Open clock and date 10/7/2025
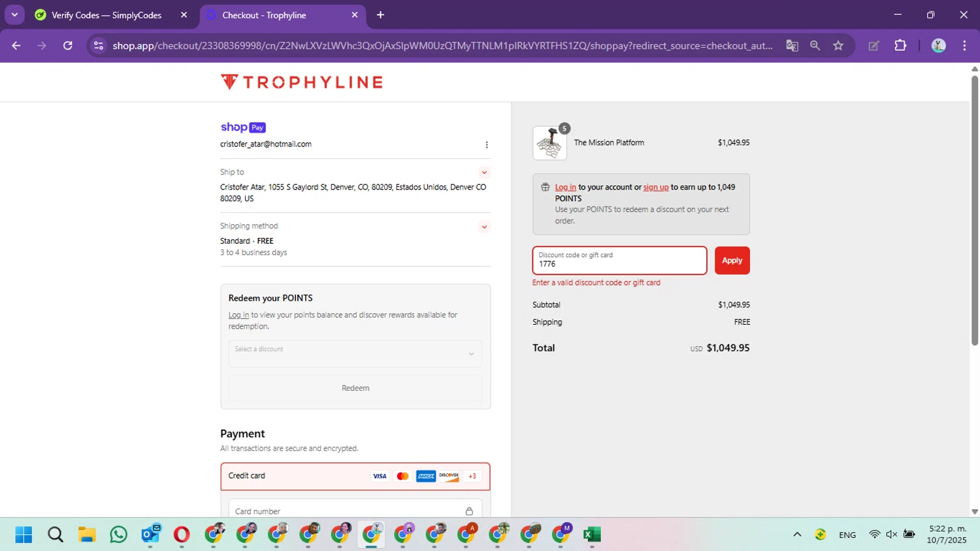The width and height of the screenshot is (980, 551). click(x=947, y=535)
